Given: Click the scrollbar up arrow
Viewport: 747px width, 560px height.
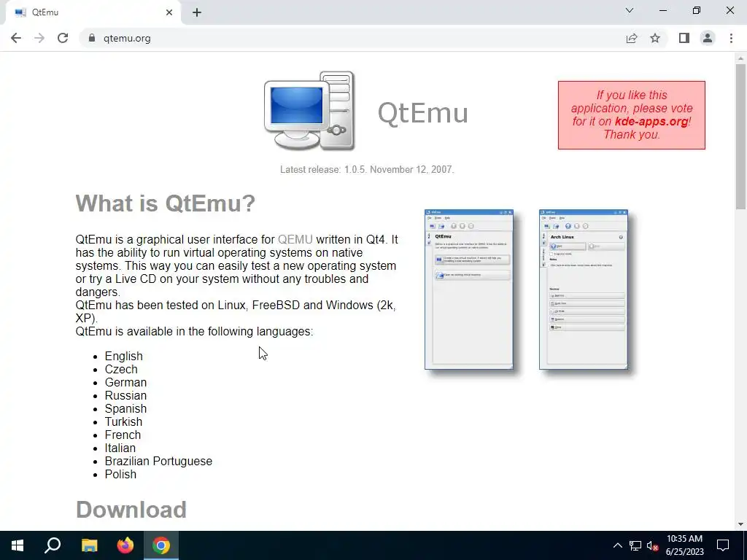Looking at the screenshot, I should click(740, 58).
